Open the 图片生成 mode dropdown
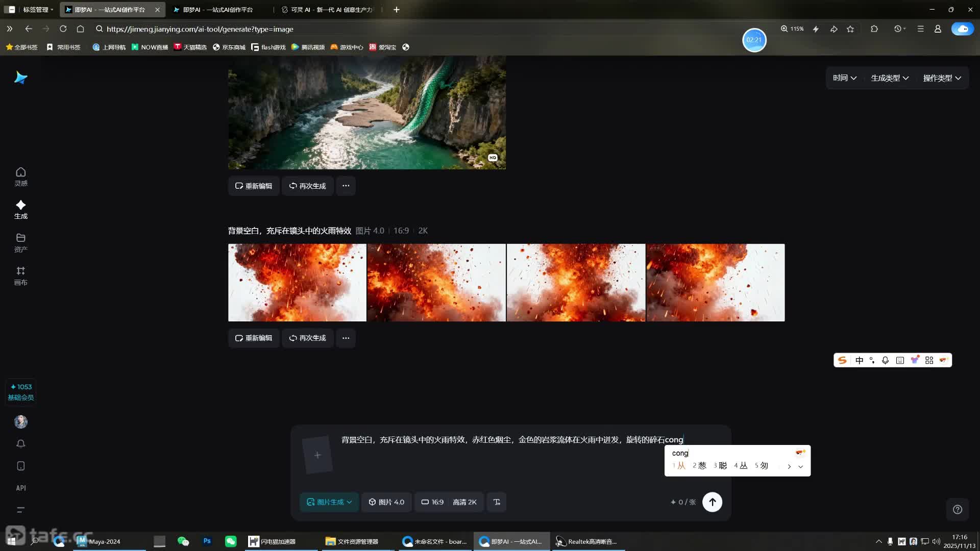 point(329,502)
